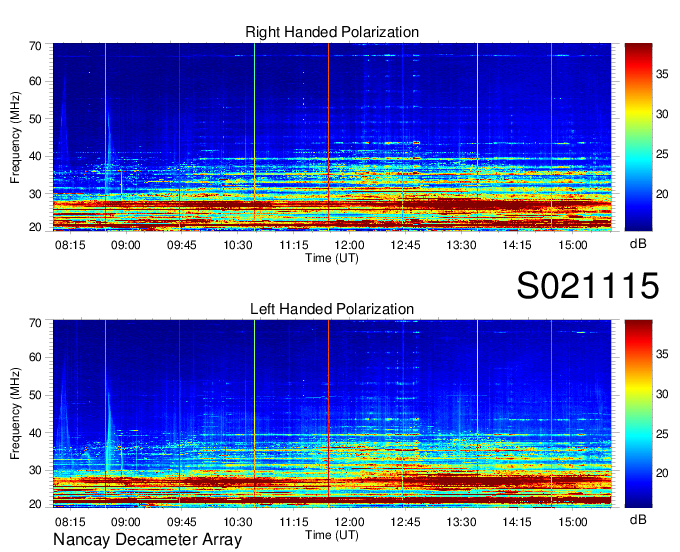The height and width of the screenshot is (552, 680).
Task: Click the "60" frequency tick of Right Handed plot
Action: (35, 81)
